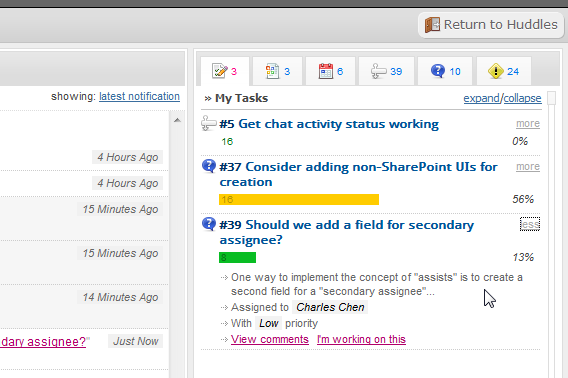Screen dimensions: 568x378
Task: Click the collapse link in My Tasks
Action: tap(522, 98)
